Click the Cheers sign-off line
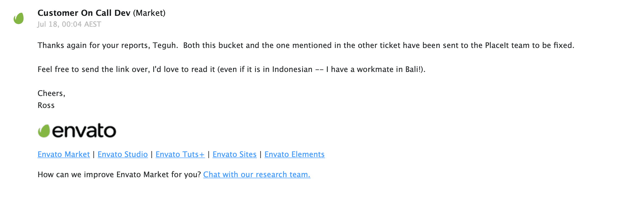 (51, 93)
